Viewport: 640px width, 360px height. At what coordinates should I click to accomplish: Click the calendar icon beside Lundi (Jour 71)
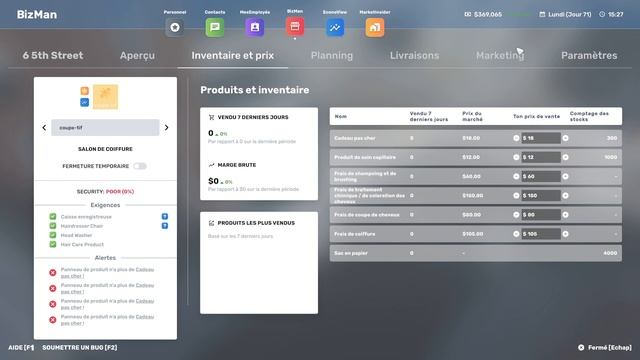click(x=542, y=14)
